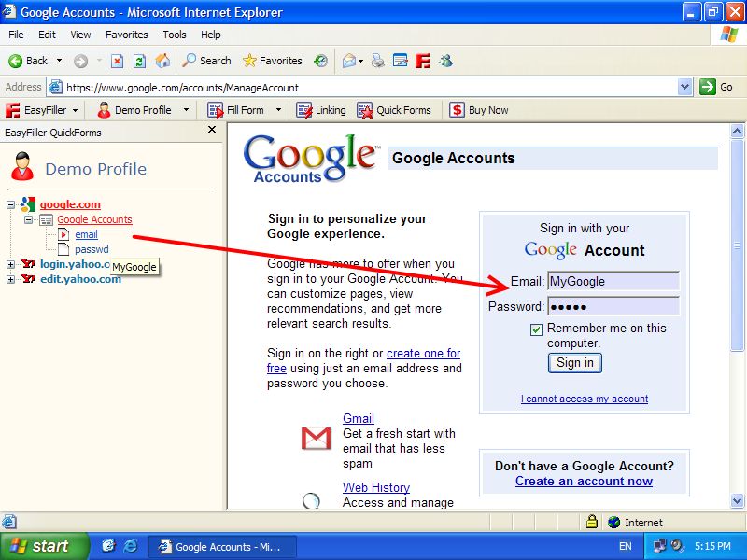Open the Gmail link
The height and width of the screenshot is (560, 747).
pos(359,418)
